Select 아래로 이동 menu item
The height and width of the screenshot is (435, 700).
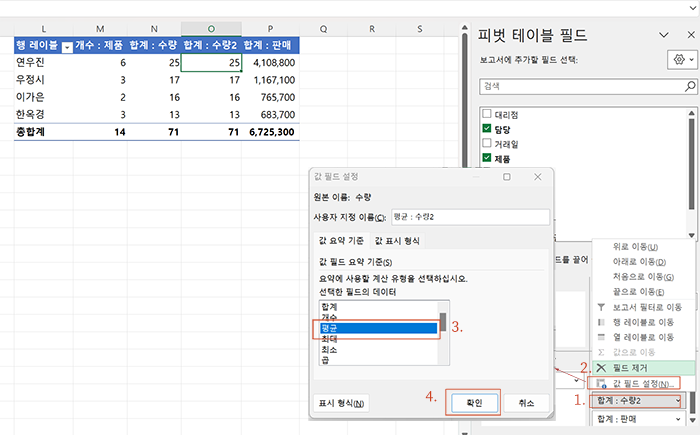(x=643, y=262)
